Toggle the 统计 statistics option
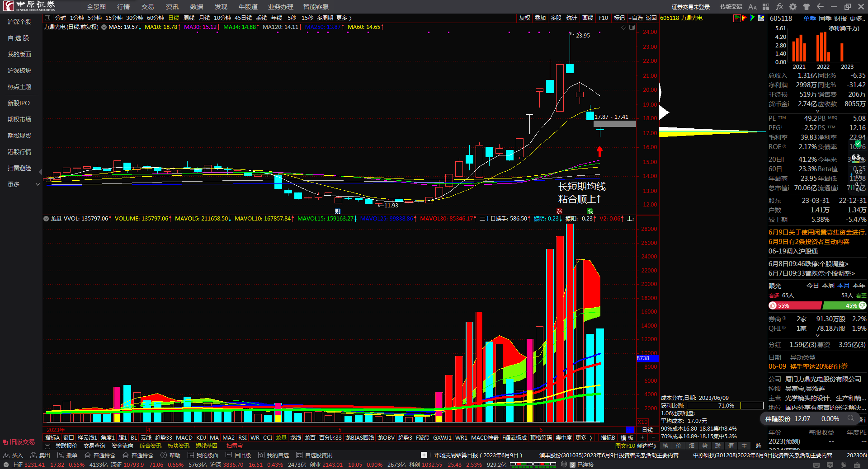Viewport: 868px width, 469px height. click(572, 18)
